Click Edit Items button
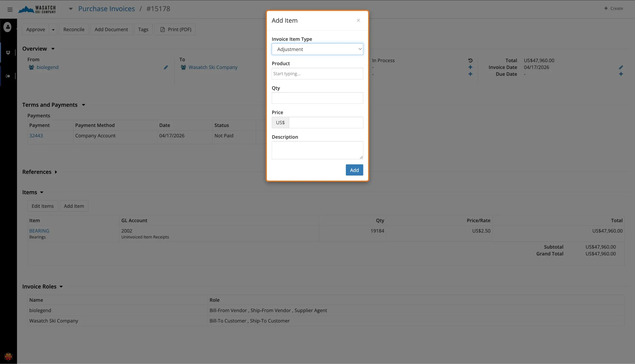This screenshot has width=635, height=364. pyautogui.click(x=43, y=206)
